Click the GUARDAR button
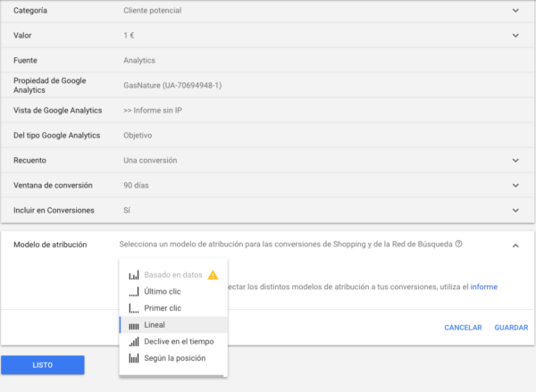536x392 pixels. coord(511,328)
